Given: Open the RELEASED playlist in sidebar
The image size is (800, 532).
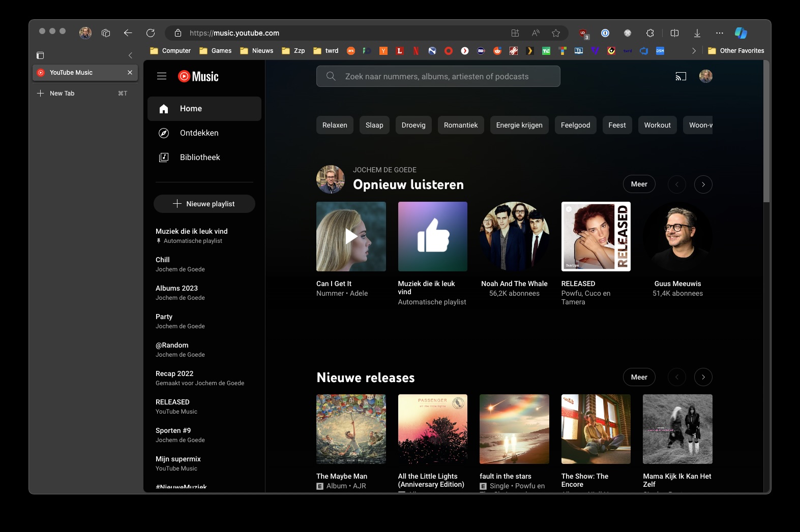Looking at the screenshot, I should click(204, 406).
